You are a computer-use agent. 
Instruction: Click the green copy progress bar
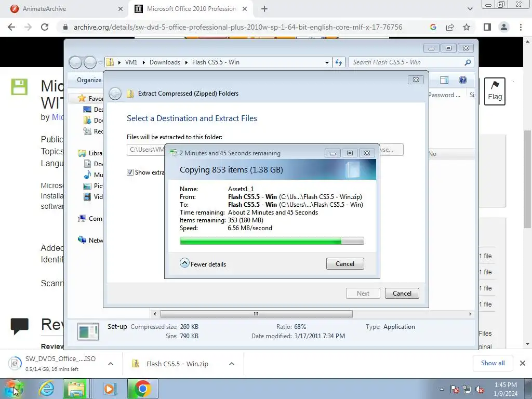click(272, 241)
